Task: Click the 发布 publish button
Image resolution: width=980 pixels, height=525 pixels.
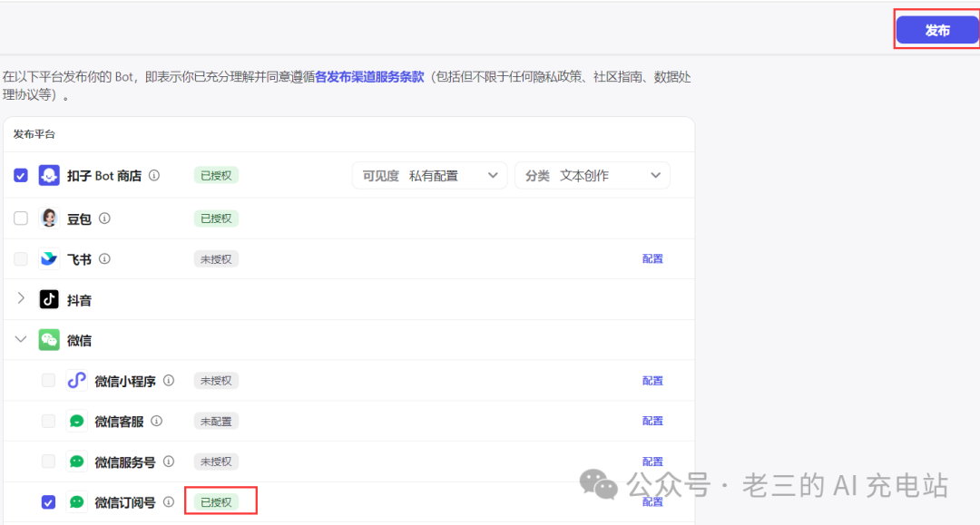Action: 936,30
